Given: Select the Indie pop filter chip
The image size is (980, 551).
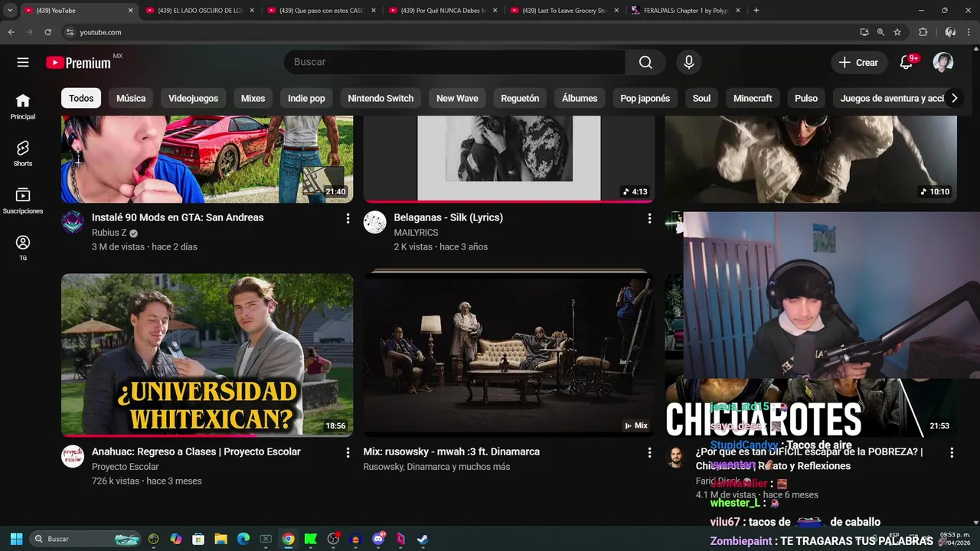Looking at the screenshot, I should pos(306,98).
